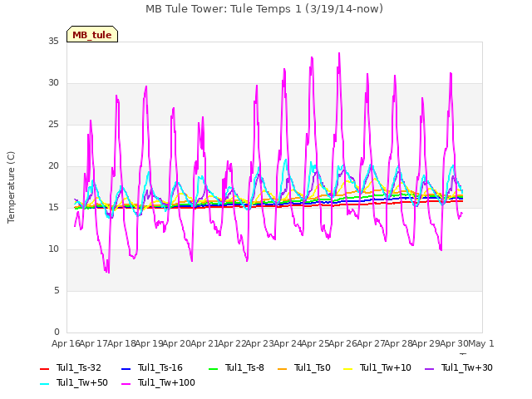Screen dimensions: 532x399
Task: Select the Tul1_Tw+30 legend label
Action: click(467, 367)
